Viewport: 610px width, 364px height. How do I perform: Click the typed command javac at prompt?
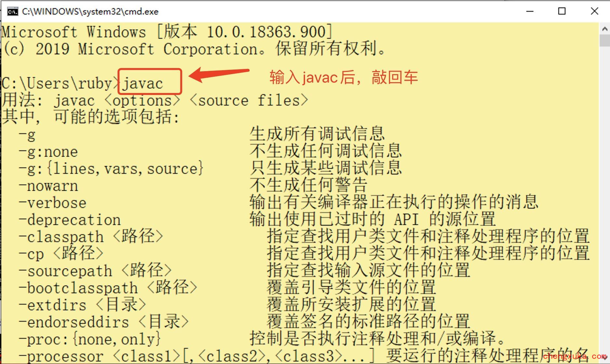tap(142, 84)
